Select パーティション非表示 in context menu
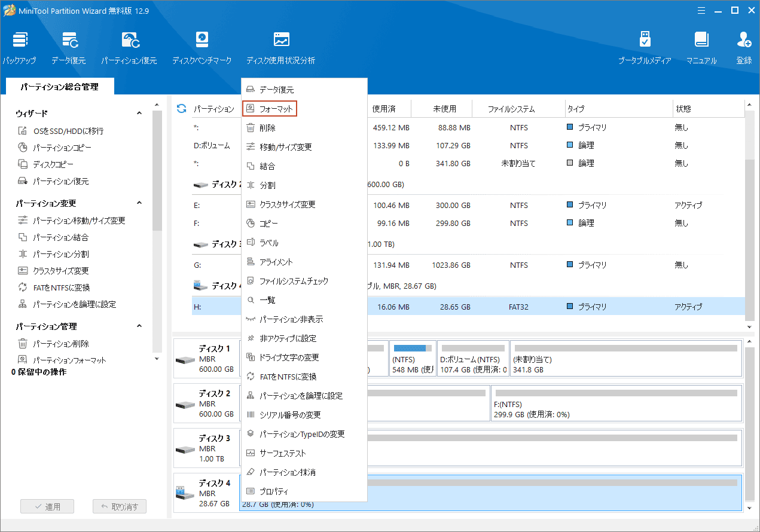 (304, 319)
